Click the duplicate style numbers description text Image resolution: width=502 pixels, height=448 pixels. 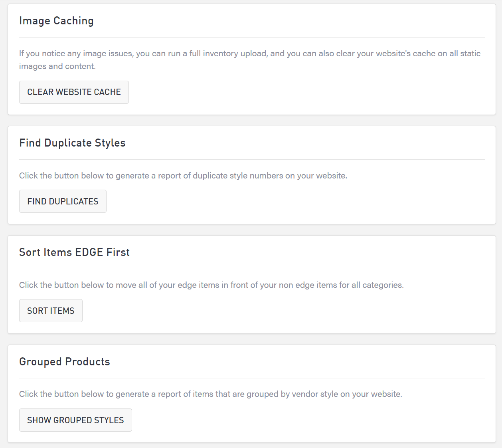pyautogui.click(x=183, y=176)
